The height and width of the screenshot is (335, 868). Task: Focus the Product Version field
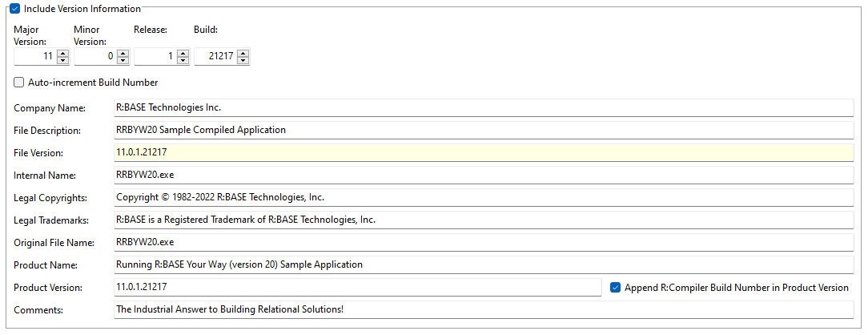click(x=357, y=287)
